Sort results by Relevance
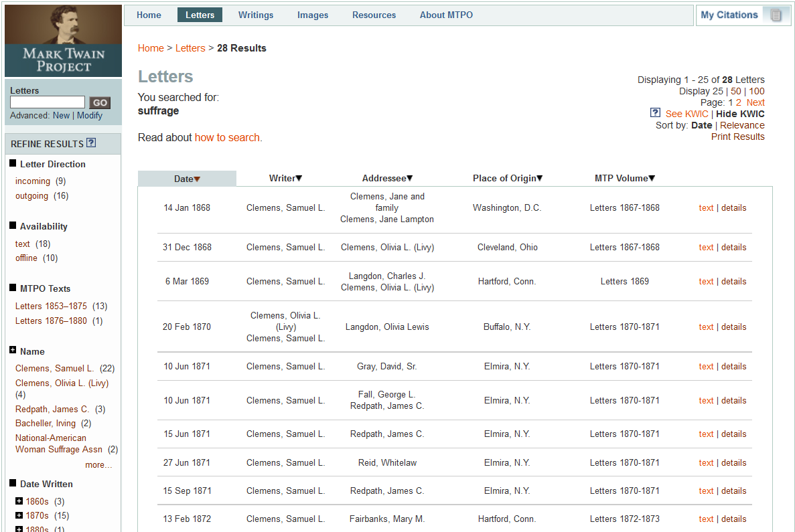Viewport: 795px width, 532px height. click(x=742, y=125)
